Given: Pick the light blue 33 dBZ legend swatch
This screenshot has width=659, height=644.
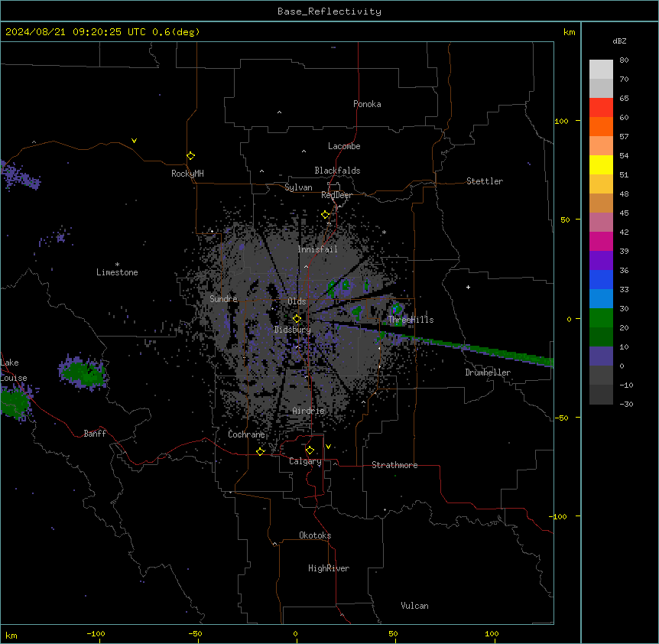Looking at the screenshot, I should (601, 299).
